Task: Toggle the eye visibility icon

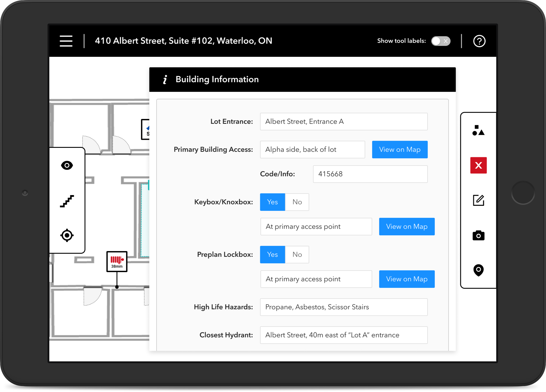Action: (67, 165)
